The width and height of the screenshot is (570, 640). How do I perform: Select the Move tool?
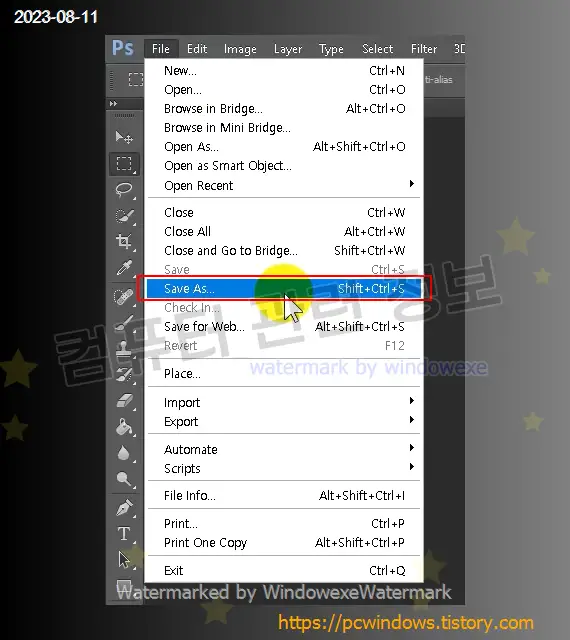pos(124,138)
